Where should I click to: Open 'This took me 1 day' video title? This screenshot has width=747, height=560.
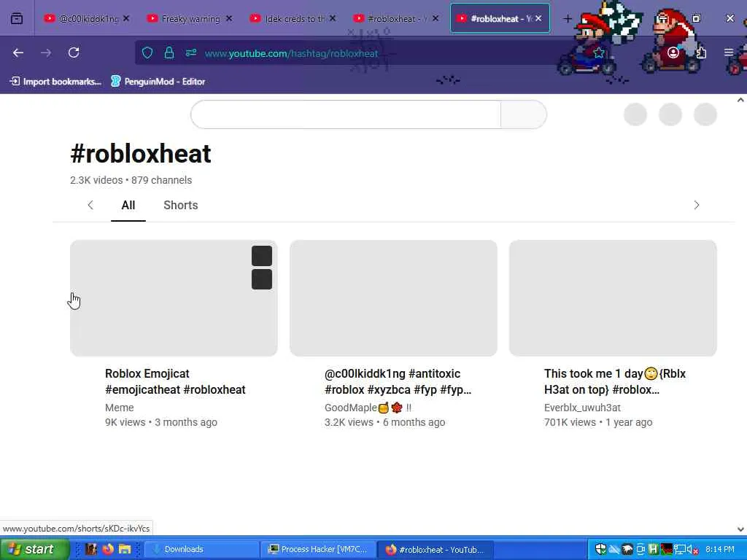[615, 381]
